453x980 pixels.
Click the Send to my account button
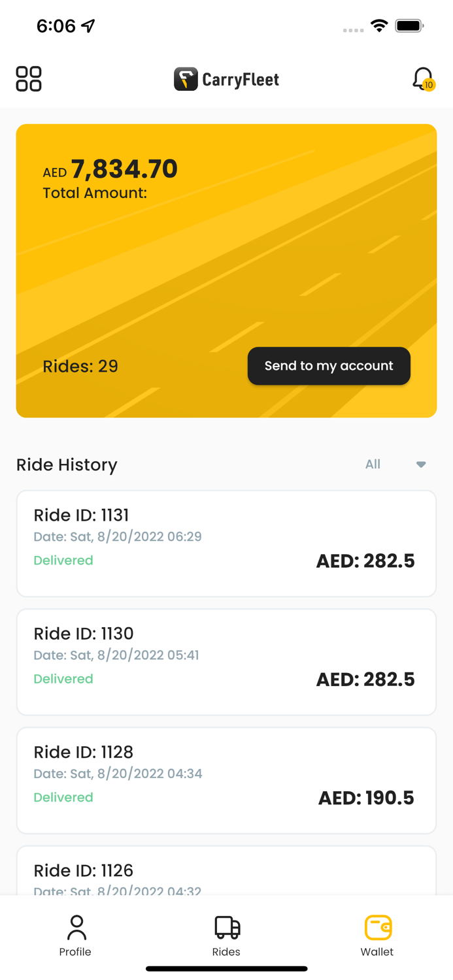[329, 366]
